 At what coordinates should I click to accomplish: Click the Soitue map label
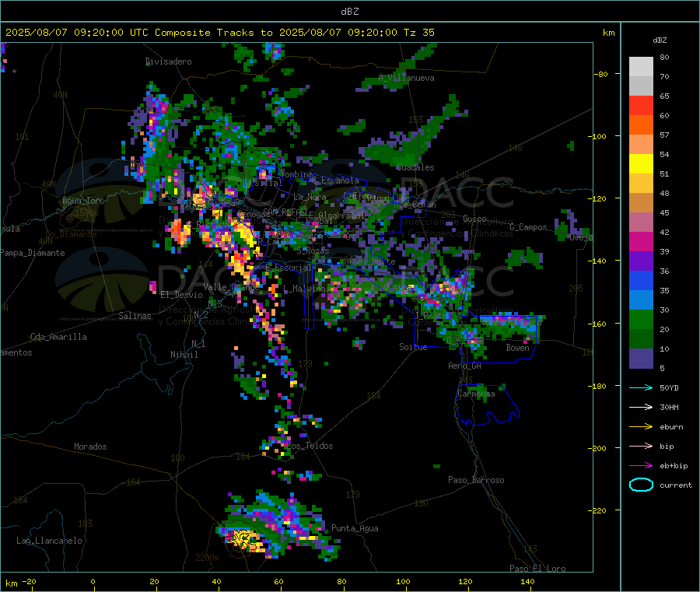point(413,346)
